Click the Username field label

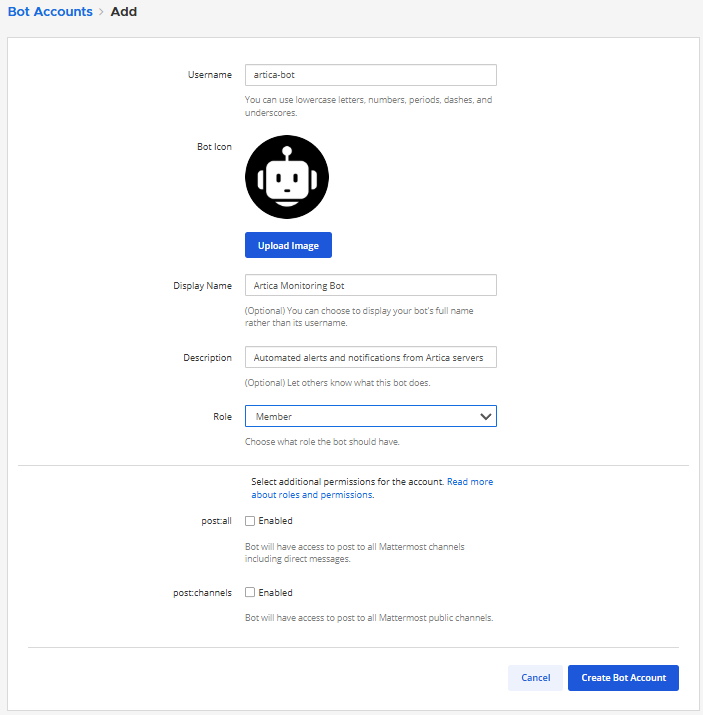tap(209, 75)
